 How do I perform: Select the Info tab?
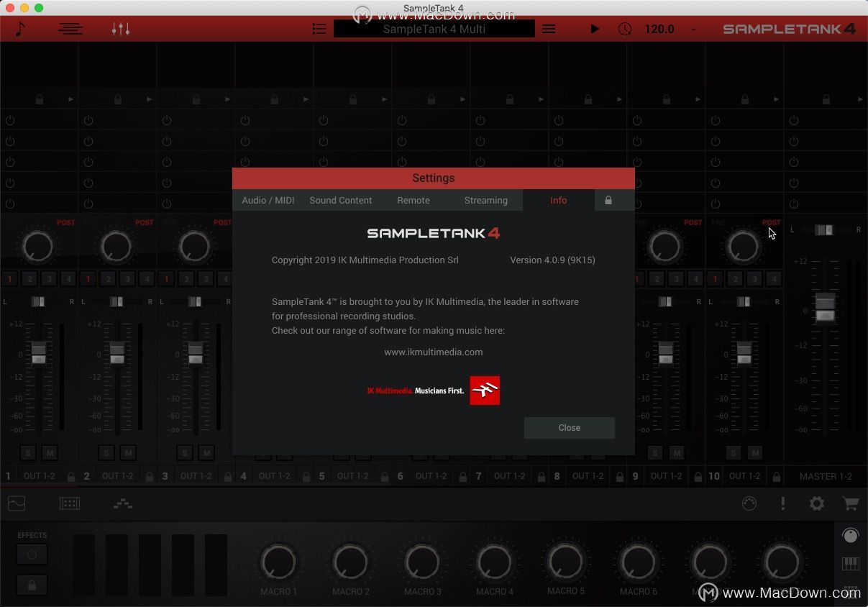pos(559,200)
